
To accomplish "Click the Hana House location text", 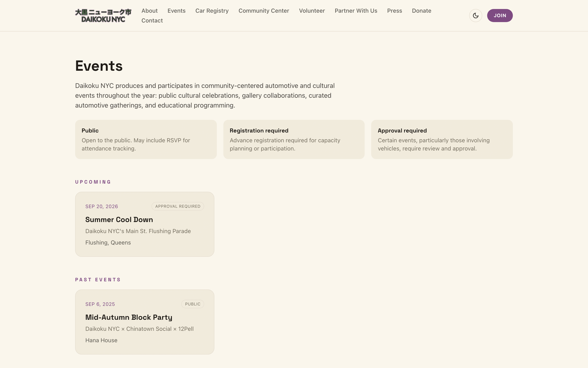I will 101,340.
